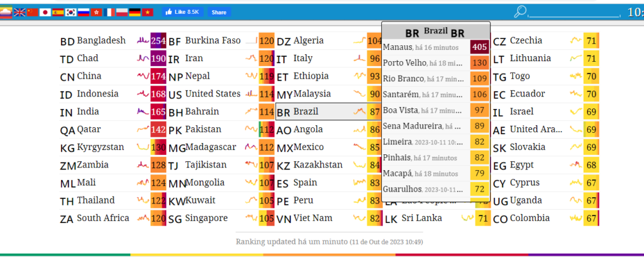The height and width of the screenshot is (257, 644).
Task: Open the site logo home icon
Action: [x=6, y=12]
